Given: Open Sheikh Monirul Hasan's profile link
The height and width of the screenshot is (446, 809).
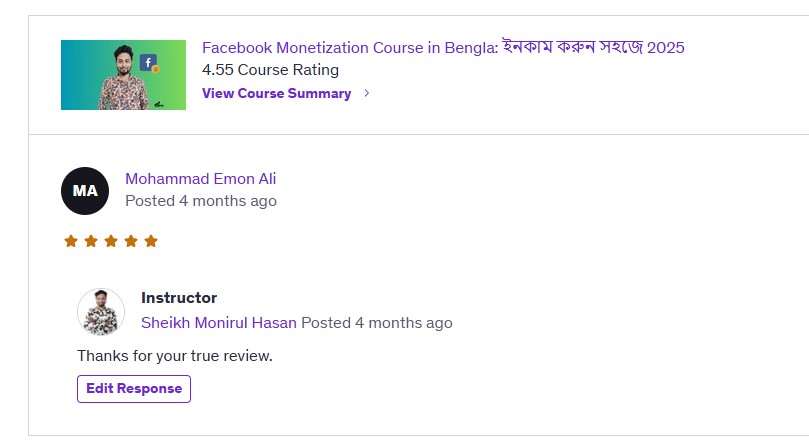Looking at the screenshot, I should coord(219,323).
